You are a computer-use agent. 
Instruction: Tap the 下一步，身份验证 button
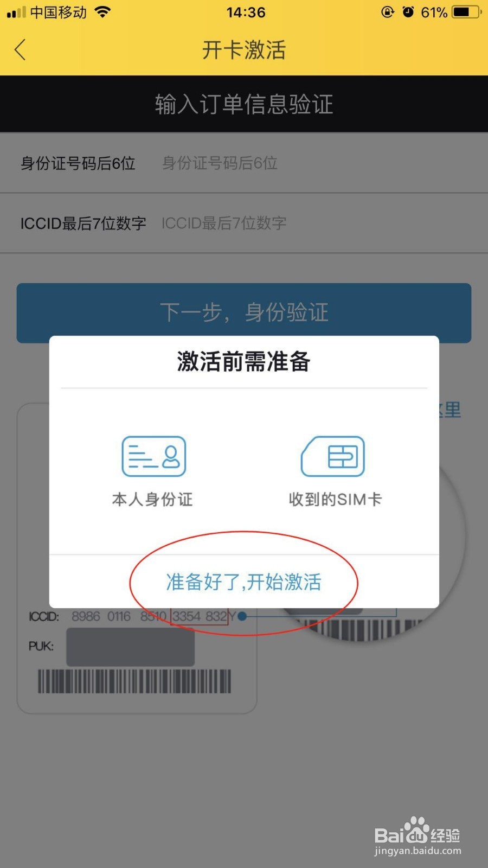pyautogui.click(x=244, y=312)
